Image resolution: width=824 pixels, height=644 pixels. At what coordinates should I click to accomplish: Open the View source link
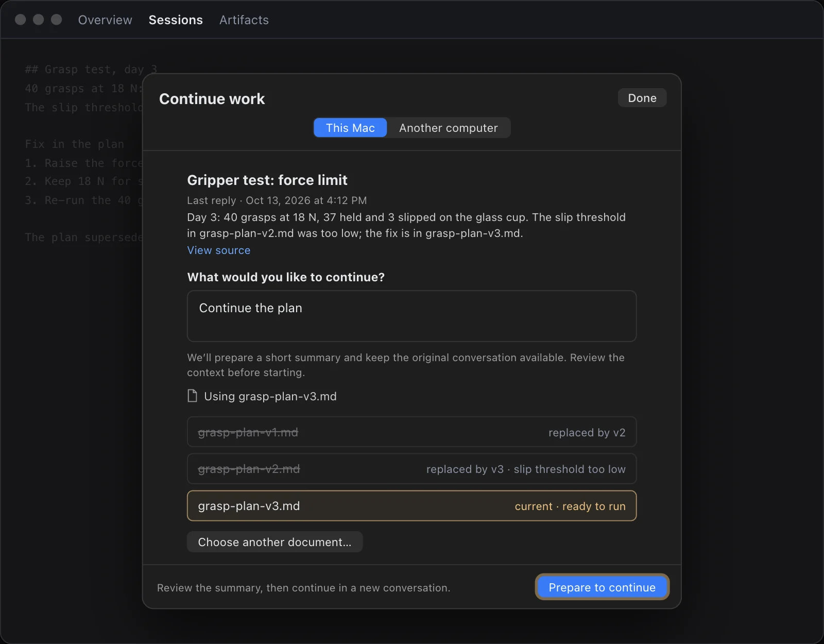pyautogui.click(x=219, y=250)
